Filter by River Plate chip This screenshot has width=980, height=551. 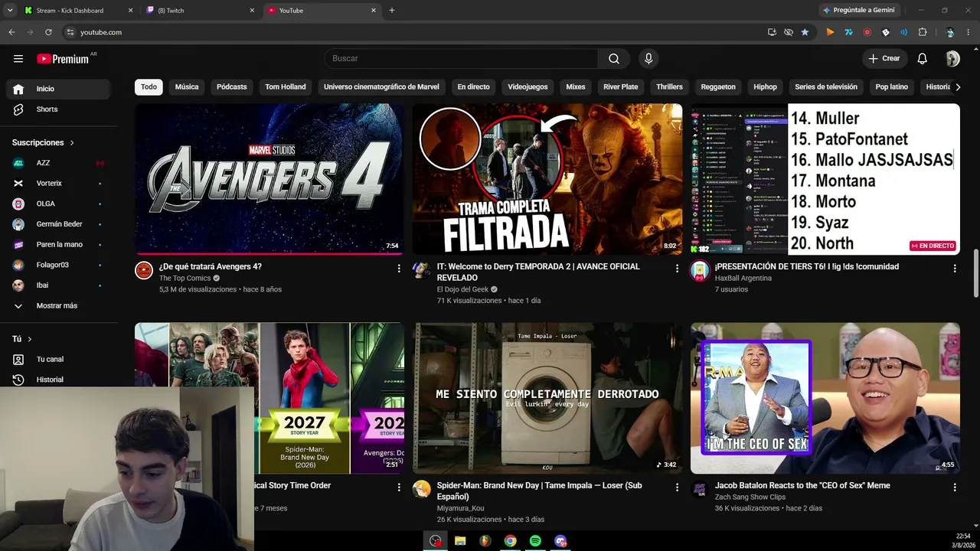pos(621,86)
